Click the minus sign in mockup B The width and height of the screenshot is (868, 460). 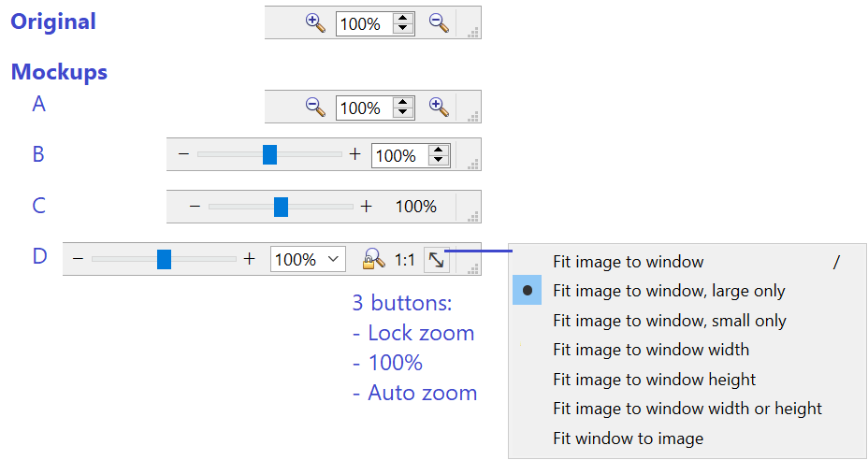pyautogui.click(x=183, y=154)
